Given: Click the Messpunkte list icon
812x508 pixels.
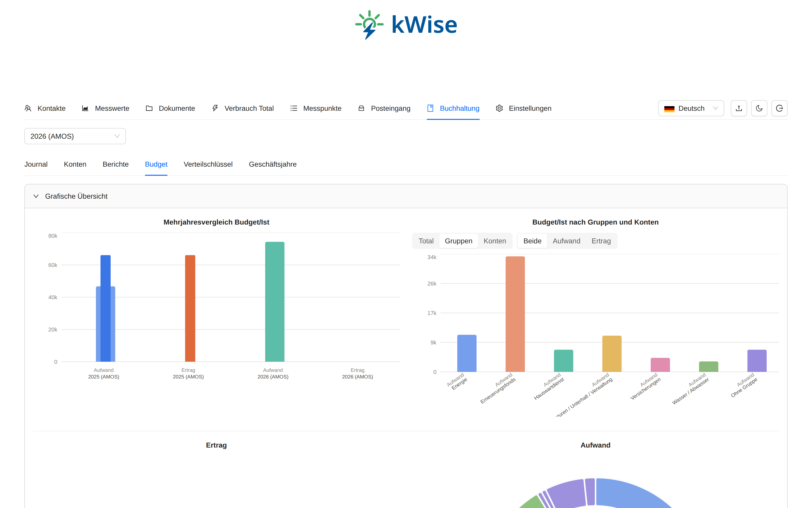Looking at the screenshot, I should pyautogui.click(x=294, y=108).
